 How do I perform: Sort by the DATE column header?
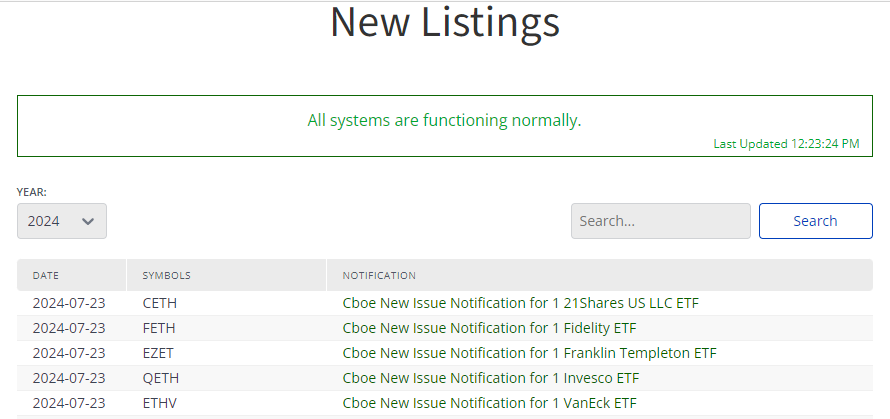click(46, 275)
